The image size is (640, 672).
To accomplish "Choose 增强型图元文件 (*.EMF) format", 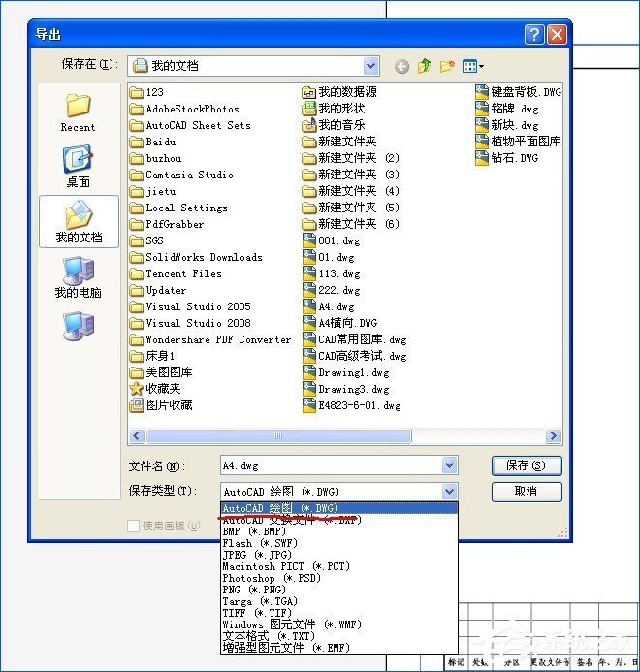I will pos(339,648).
